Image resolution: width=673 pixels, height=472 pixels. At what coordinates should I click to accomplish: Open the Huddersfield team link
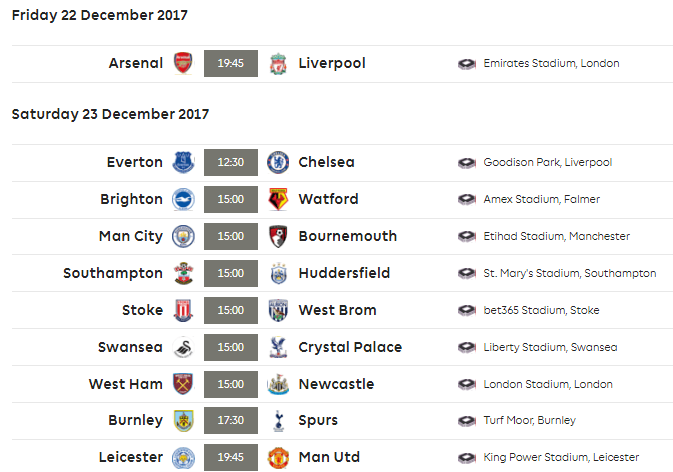click(344, 273)
